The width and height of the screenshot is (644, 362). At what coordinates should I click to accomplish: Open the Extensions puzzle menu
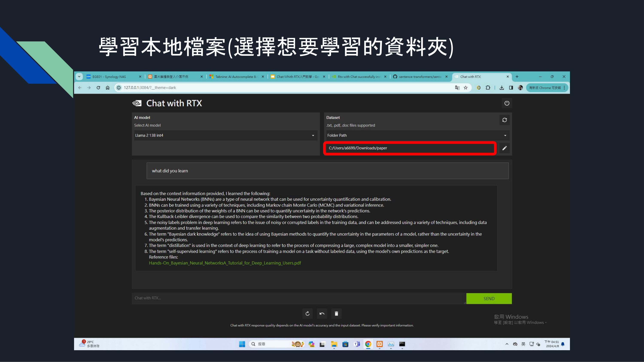coord(488,88)
